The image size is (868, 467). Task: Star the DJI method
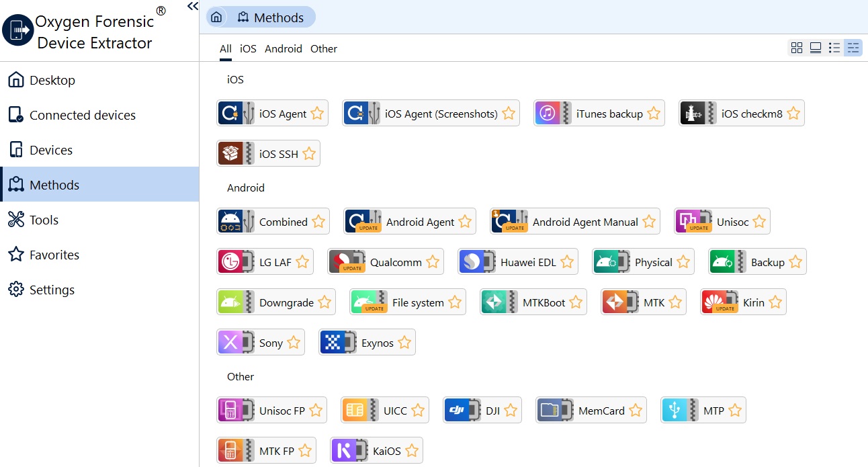point(511,411)
